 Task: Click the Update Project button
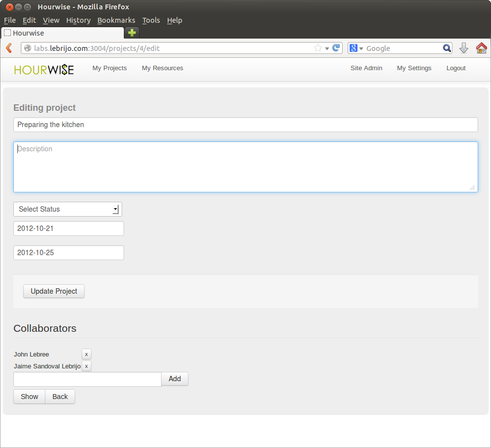tap(54, 291)
